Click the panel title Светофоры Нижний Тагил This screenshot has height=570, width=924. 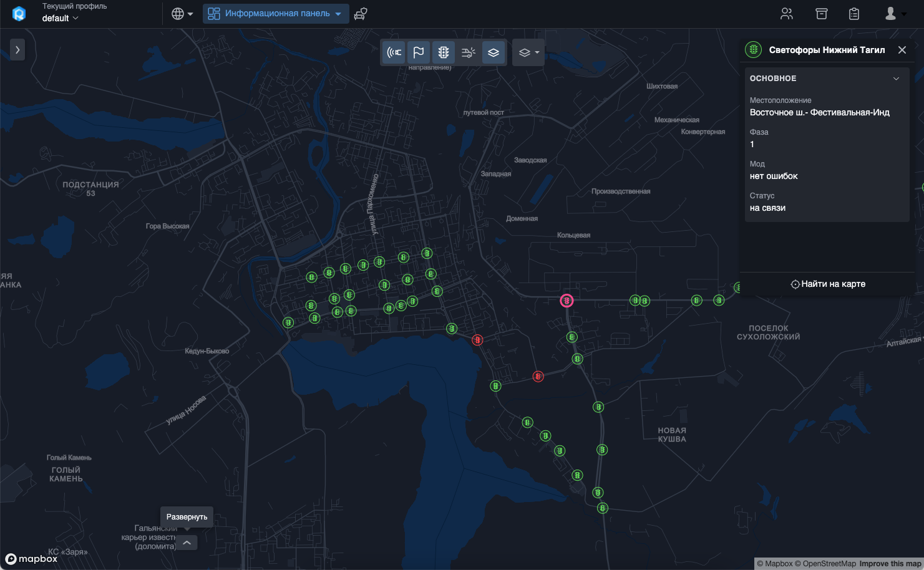click(x=827, y=50)
